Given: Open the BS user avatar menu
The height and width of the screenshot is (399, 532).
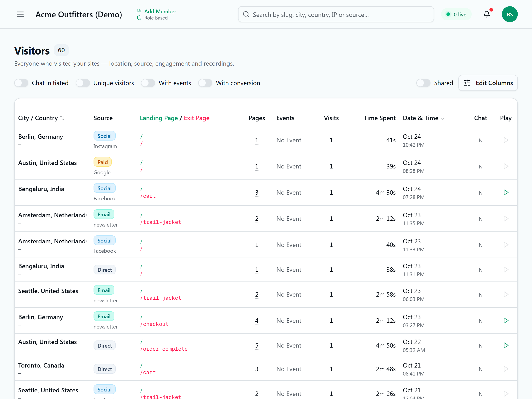Looking at the screenshot, I should coord(510,14).
